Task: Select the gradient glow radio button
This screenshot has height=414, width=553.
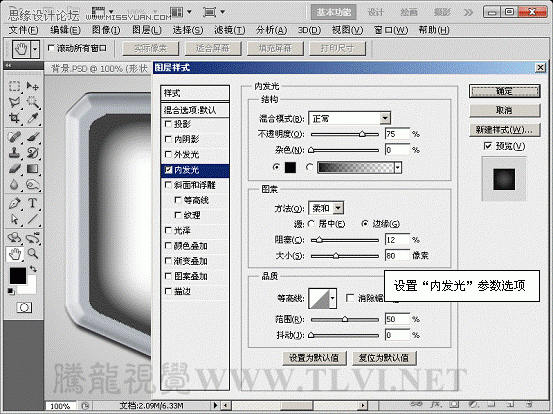Action: [310, 167]
